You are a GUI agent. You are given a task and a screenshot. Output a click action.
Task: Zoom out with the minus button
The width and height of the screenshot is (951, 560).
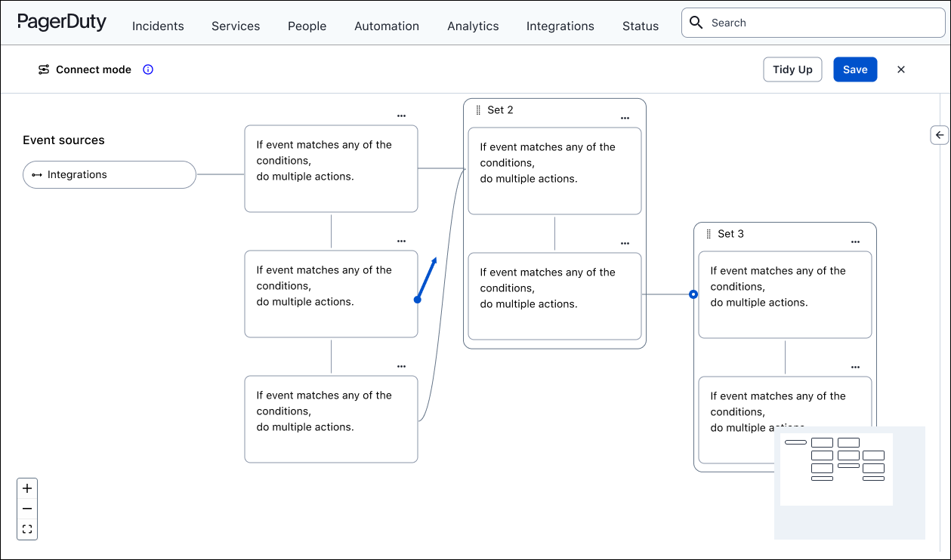[27, 509]
